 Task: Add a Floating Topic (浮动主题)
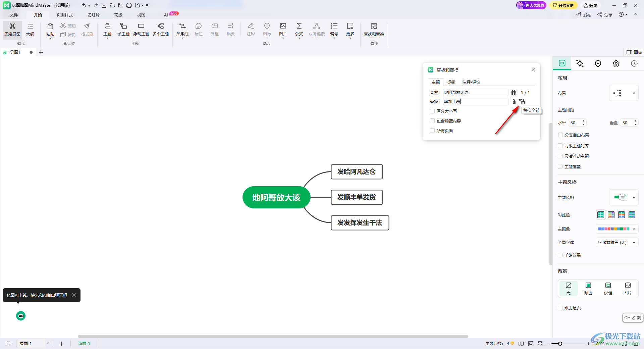[141, 30]
